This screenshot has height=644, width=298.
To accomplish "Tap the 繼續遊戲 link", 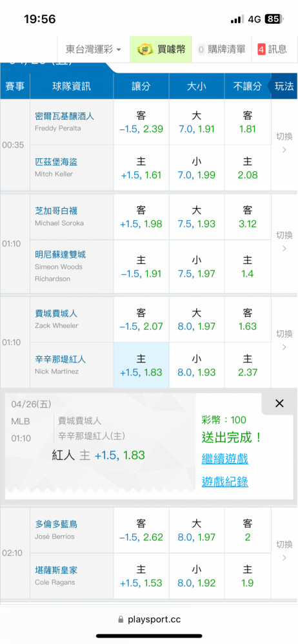I will (x=224, y=459).
